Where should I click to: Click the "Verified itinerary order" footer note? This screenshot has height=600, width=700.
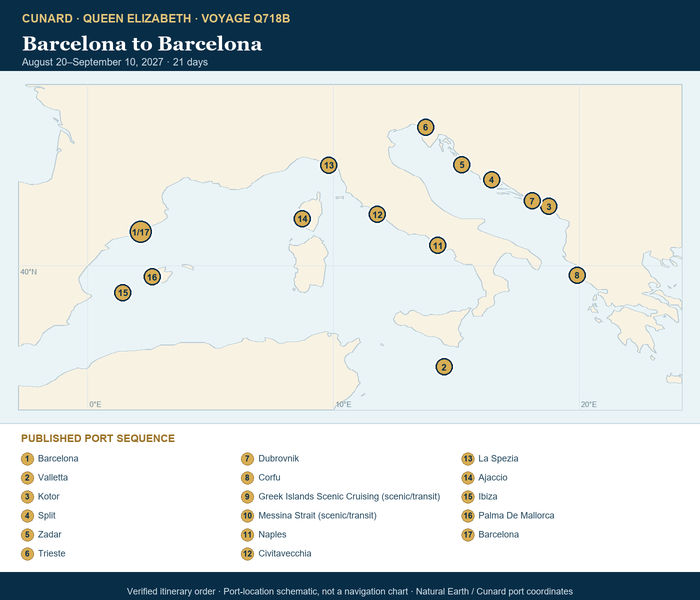click(171, 591)
